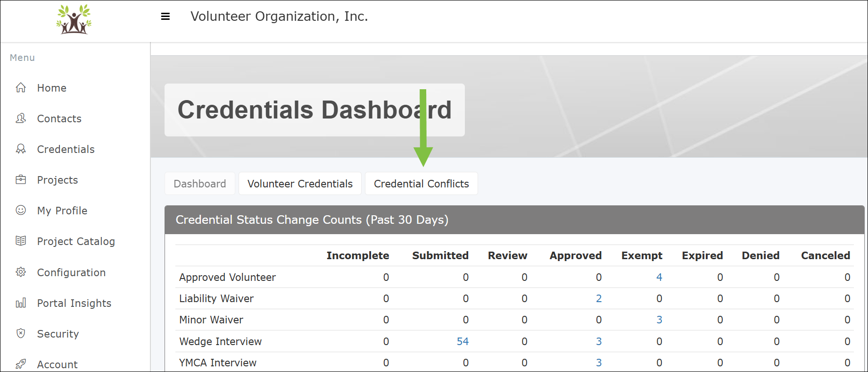Click the Wedge Interview row label

[x=220, y=341]
